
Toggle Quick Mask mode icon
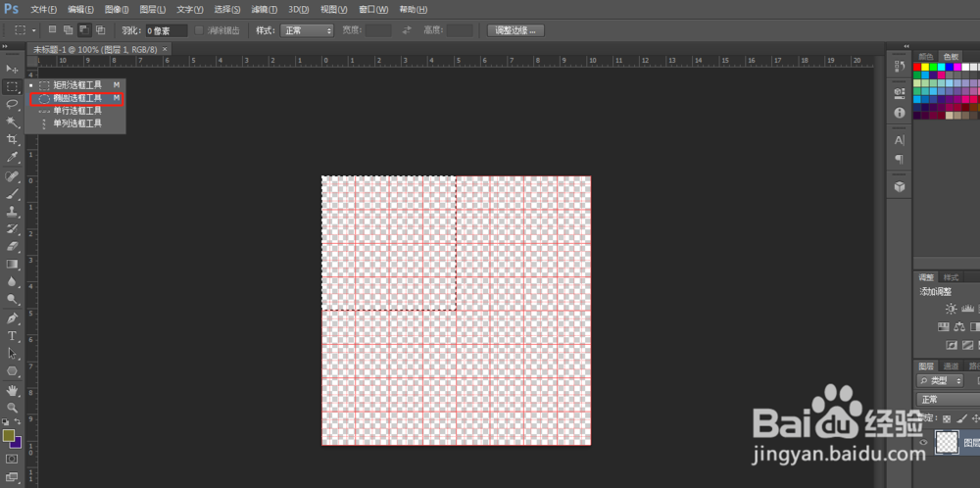12,459
